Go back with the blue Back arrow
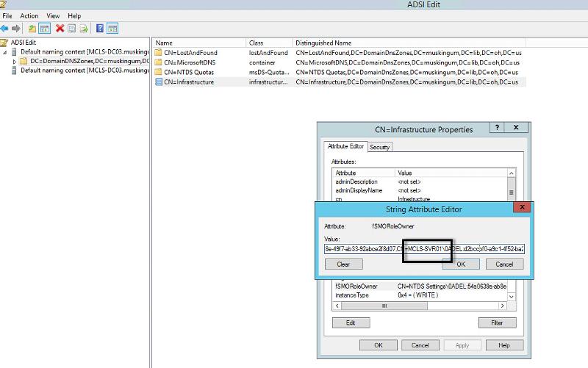588x368 pixels. [4, 29]
